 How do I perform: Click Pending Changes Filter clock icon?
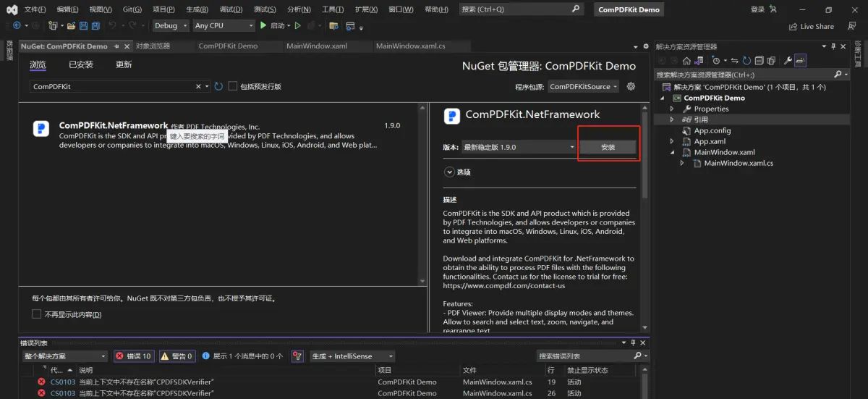717,61
